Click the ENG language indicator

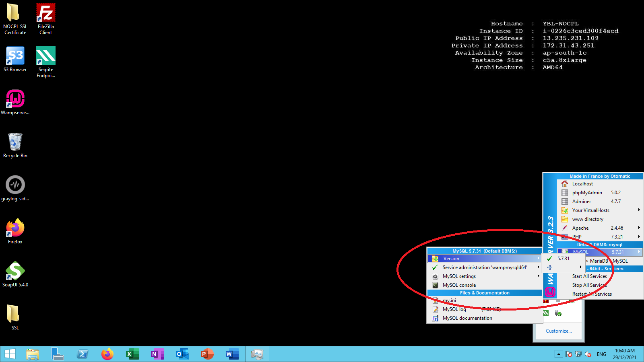(601, 354)
